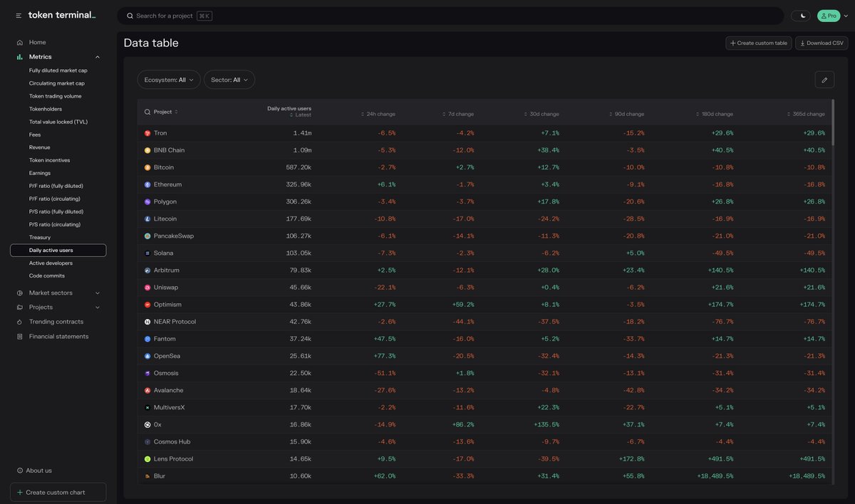
Task: Click the Arbitrum project icon
Action: coord(147,271)
